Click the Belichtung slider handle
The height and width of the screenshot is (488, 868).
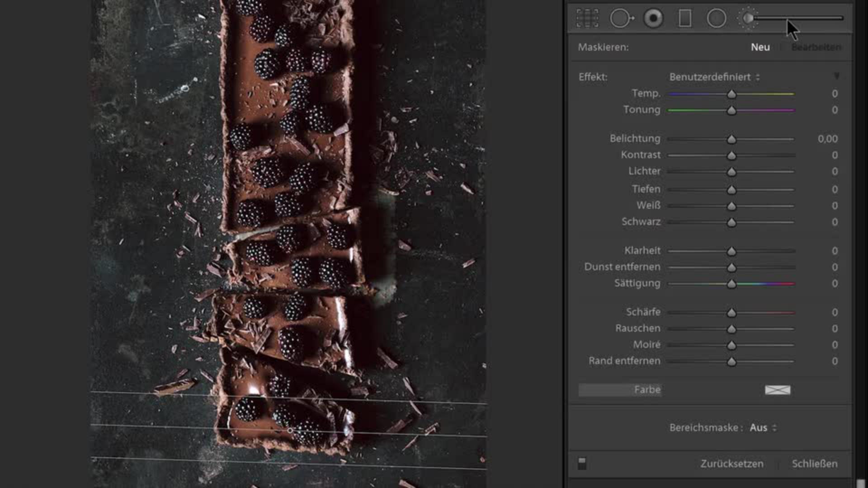pos(731,139)
